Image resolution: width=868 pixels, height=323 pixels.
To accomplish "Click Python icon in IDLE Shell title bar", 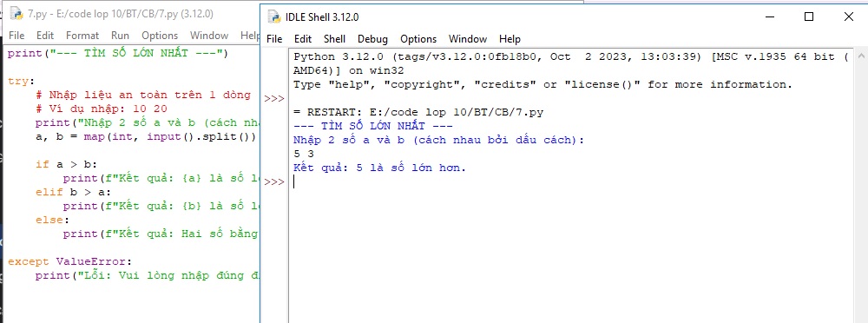I will coord(274,17).
